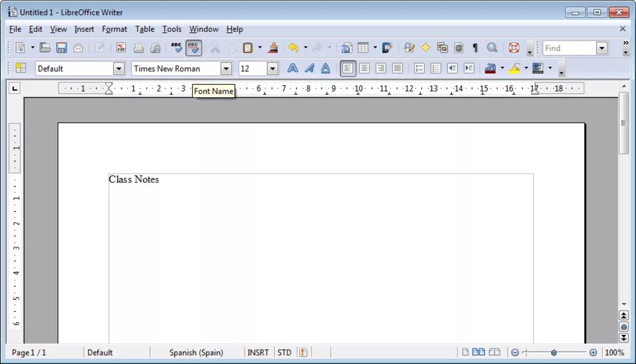Save the document with the floppy disk icon

[x=61, y=48]
